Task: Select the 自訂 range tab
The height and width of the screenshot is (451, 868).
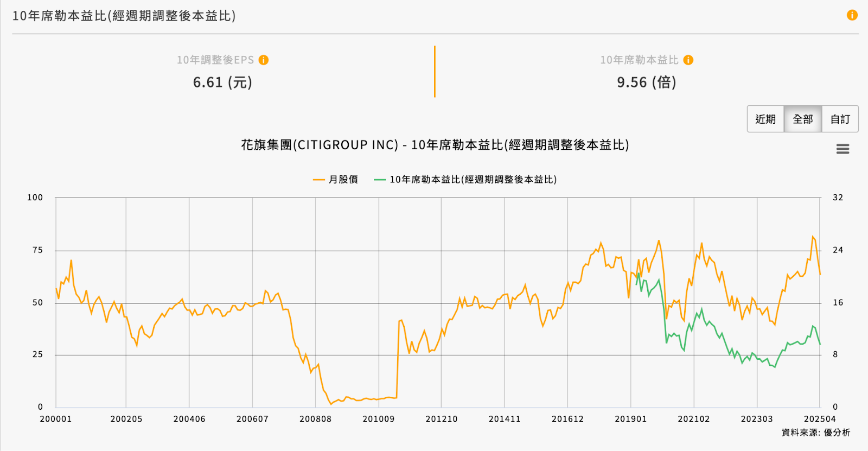Action: [840, 119]
